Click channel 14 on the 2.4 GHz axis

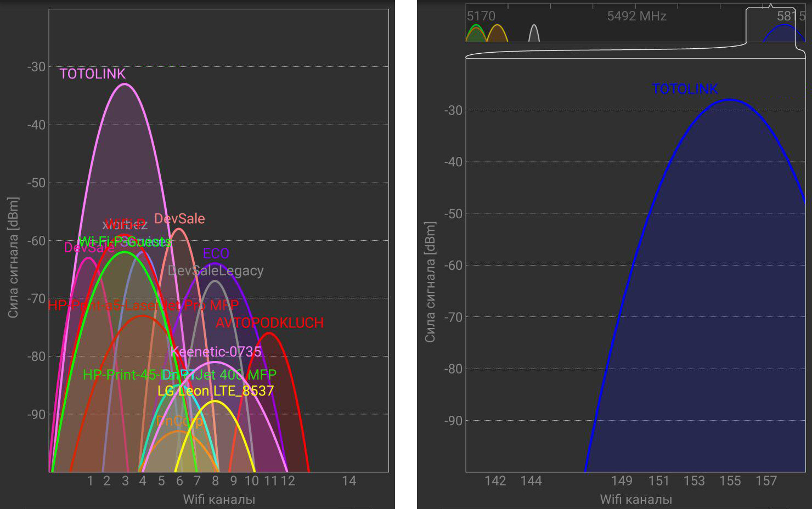coord(349,481)
